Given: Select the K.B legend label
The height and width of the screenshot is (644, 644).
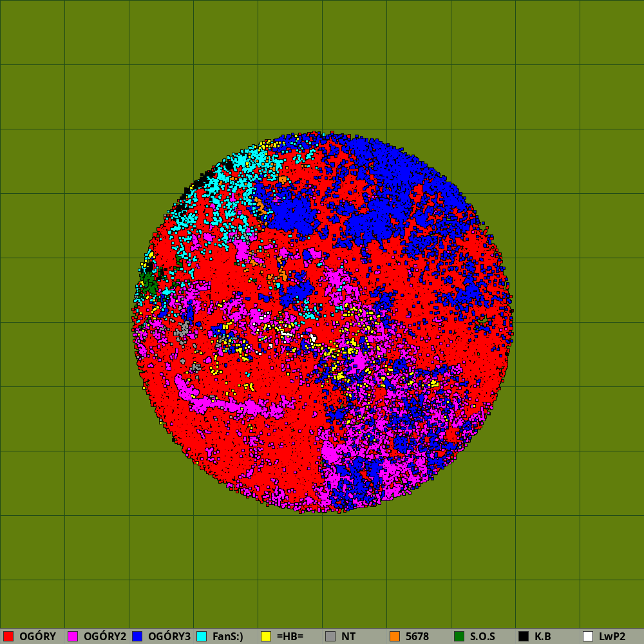Looking at the screenshot, I should click(542, 636).
